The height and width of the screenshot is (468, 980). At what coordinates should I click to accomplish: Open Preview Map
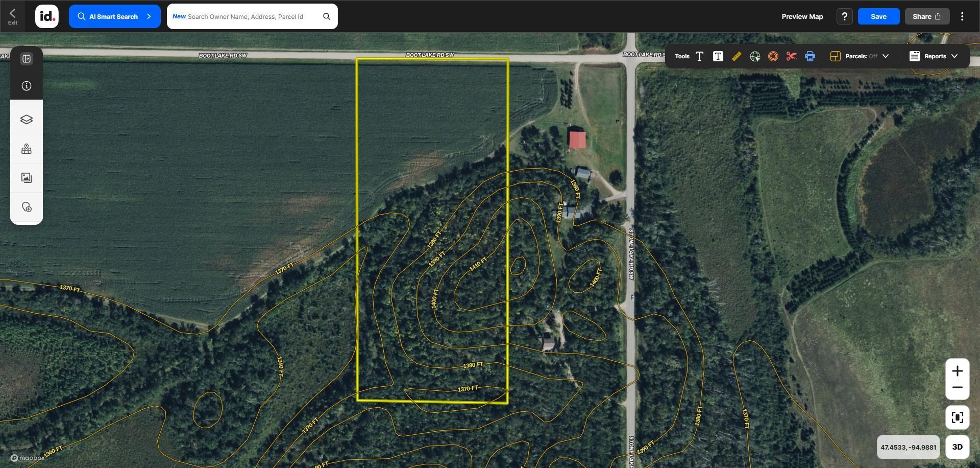point(802,16)
